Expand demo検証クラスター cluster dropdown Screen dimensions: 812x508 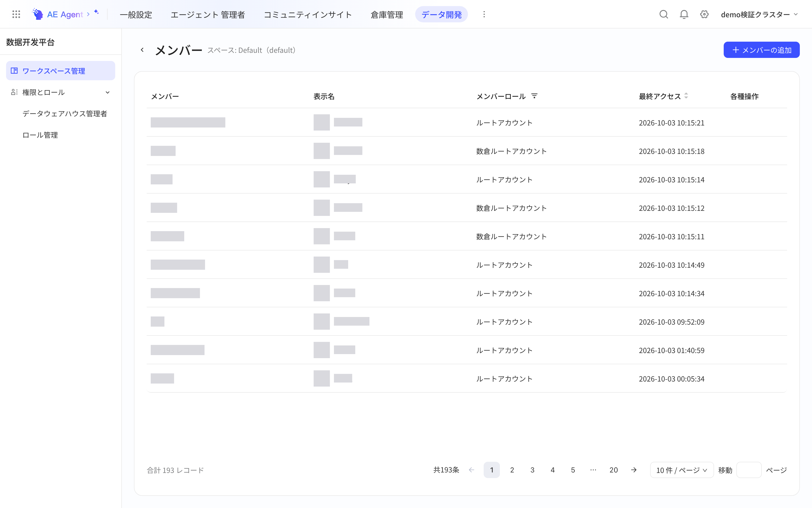point(759,14)
